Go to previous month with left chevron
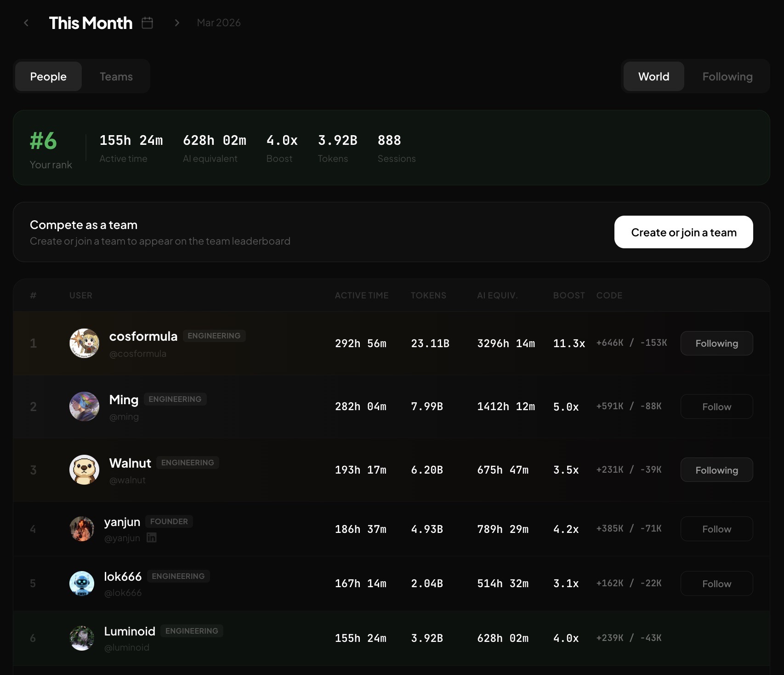 (x=26, y=23)
